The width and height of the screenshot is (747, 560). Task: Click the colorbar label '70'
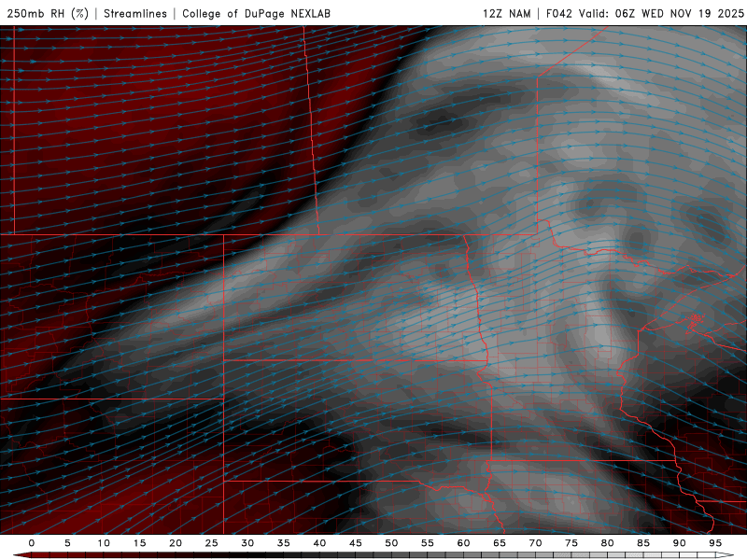(x=535, y=543)
